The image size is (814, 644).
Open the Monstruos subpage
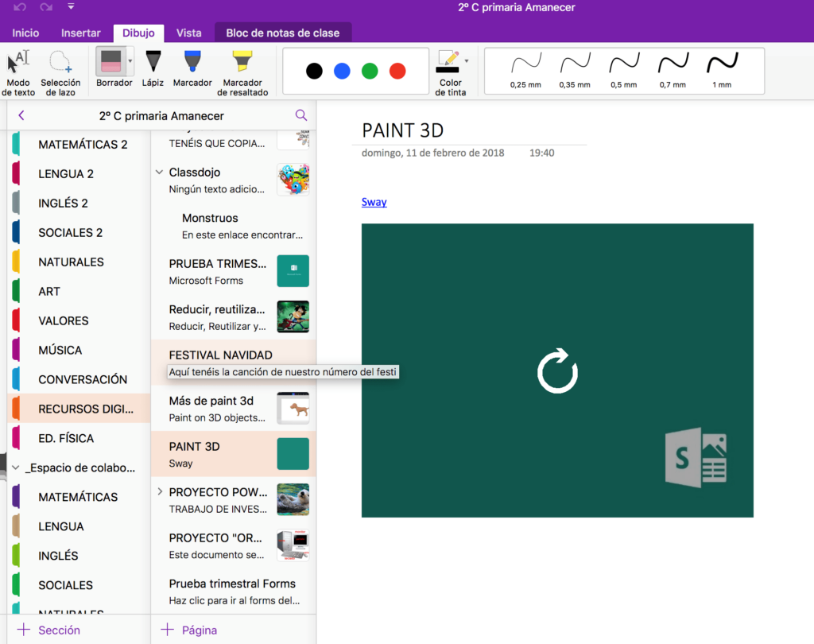tap(234, 226)
